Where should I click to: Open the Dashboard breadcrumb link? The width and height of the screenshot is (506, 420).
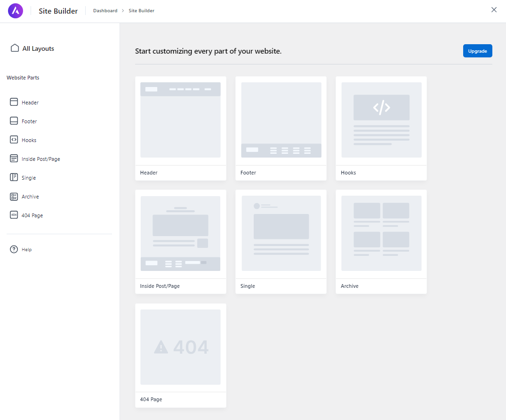(105, 10)
